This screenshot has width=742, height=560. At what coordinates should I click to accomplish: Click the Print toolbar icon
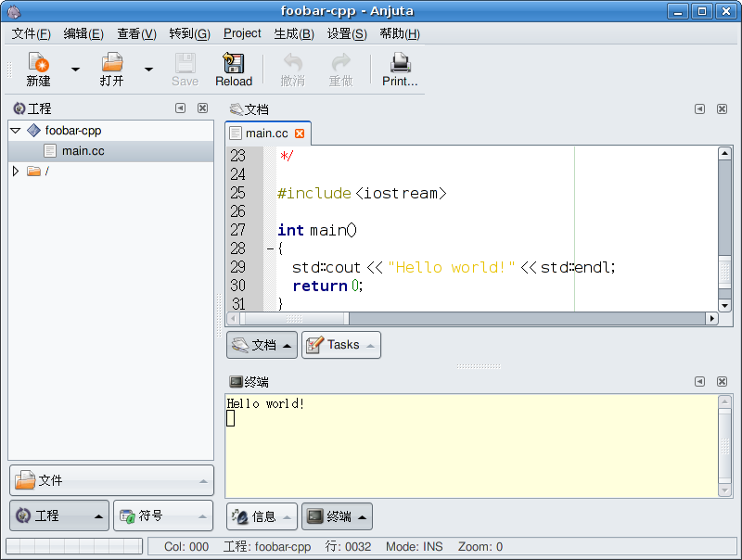[400, 69]
